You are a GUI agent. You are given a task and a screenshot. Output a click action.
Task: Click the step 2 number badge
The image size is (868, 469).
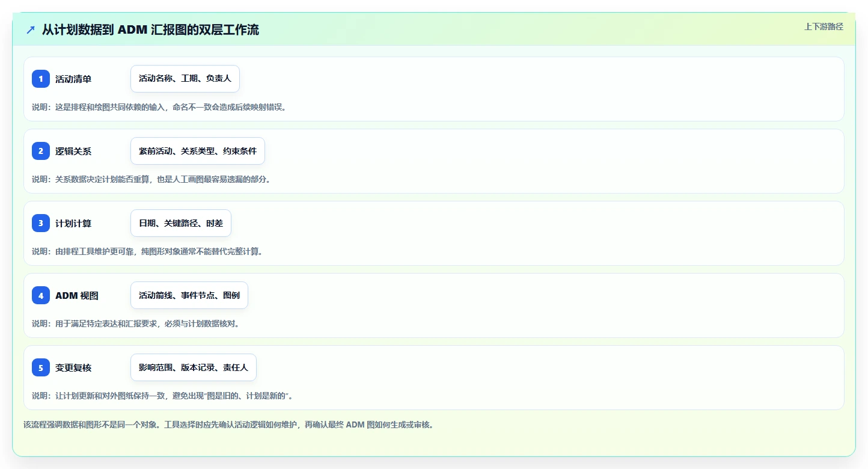(x=41, y=151)
